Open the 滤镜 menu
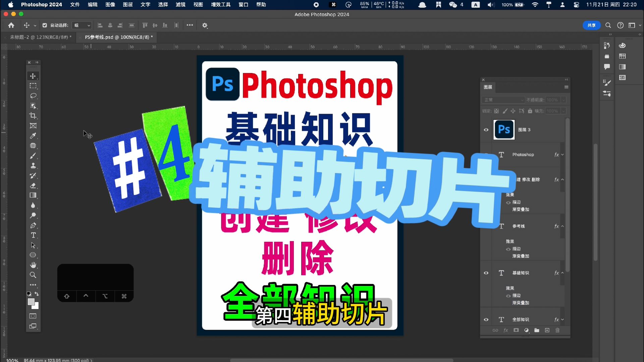The height and width of the screenshot is (362, 644). (x=180, y=5)
